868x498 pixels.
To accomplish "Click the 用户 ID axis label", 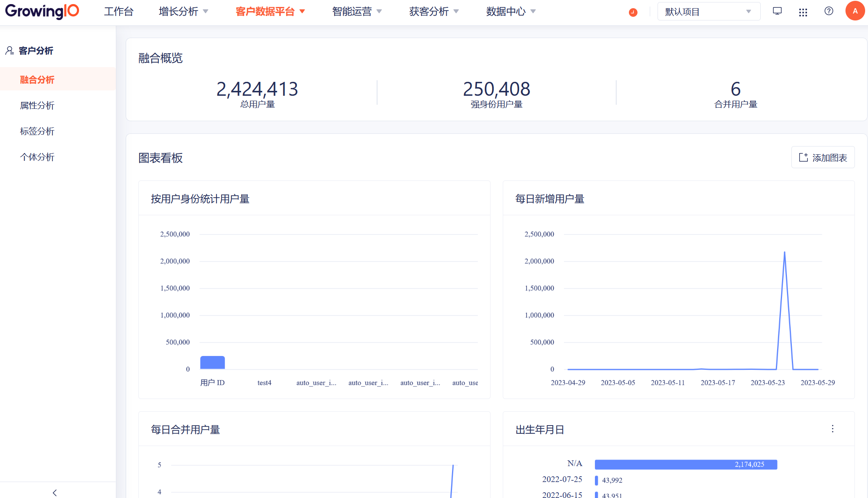I will (x=212, y=383).
